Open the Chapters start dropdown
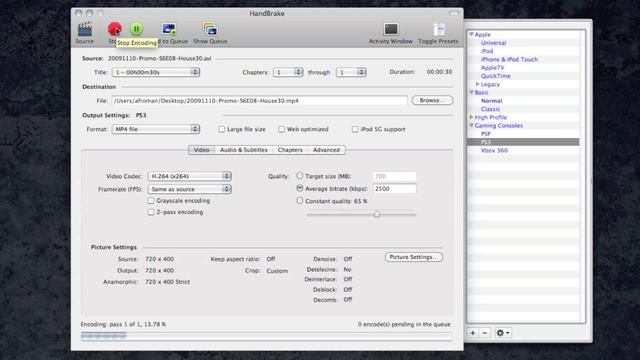Image resolution: width=640 pixels, height=360 pixels. click(288, 72)
